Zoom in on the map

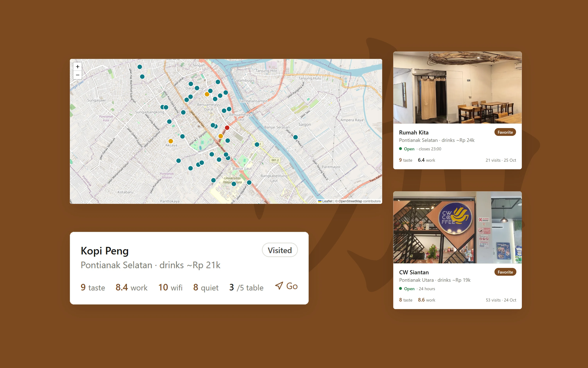(78, 66)
